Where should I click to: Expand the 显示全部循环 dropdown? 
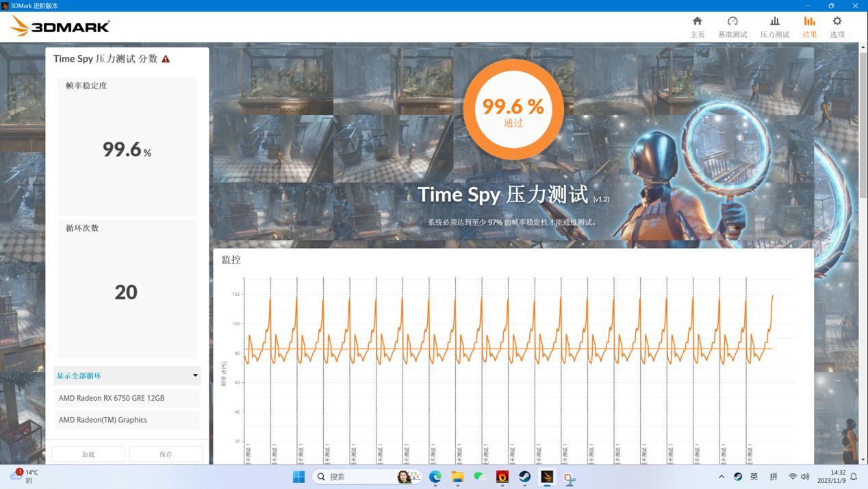point(127,375)
